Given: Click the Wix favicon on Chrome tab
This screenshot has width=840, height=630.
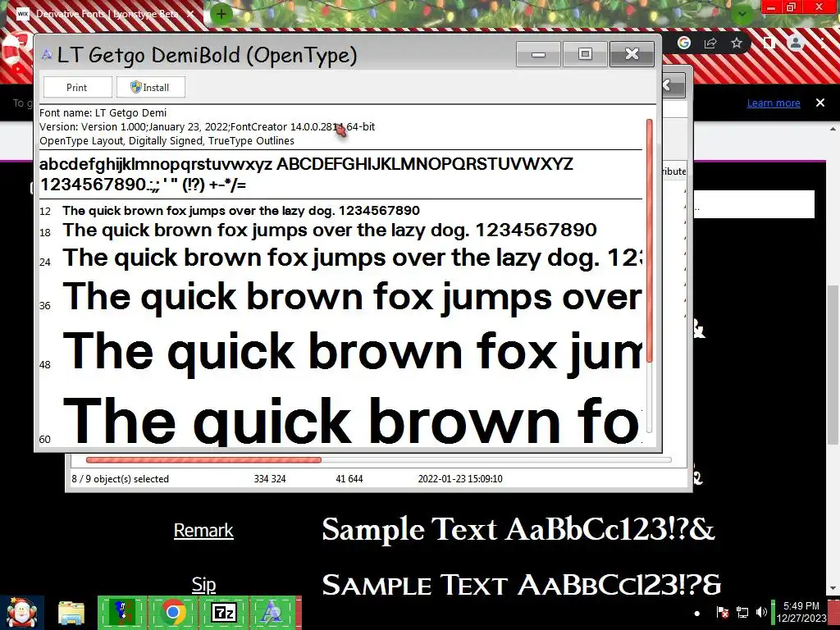Looking at the screenshot, I should point(22,14).
